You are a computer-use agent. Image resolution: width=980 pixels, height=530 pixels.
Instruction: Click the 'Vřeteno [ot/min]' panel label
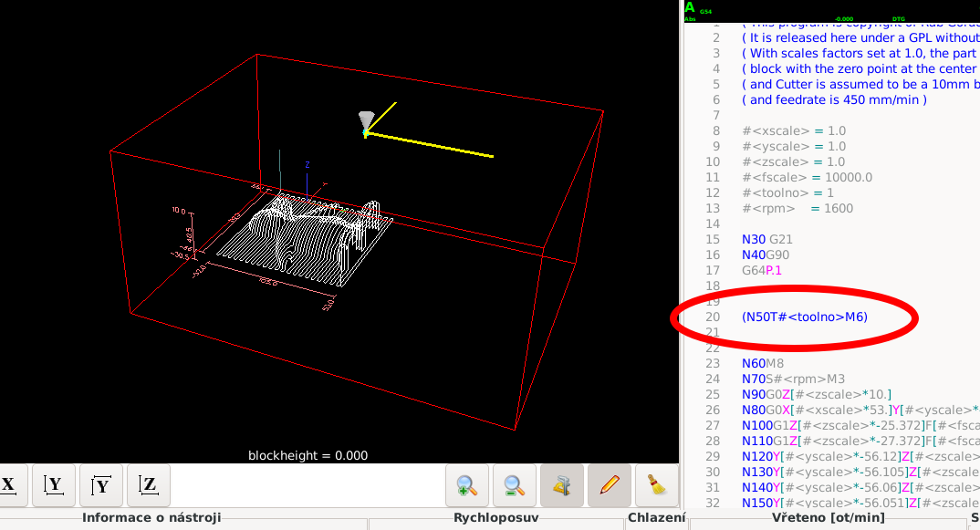829,517
